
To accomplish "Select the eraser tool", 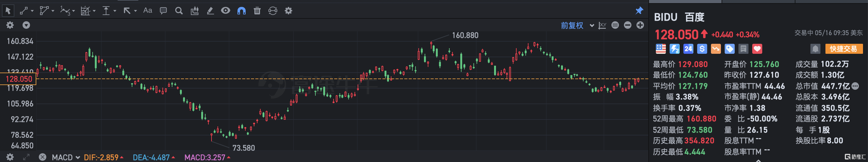I will point(210,11).
